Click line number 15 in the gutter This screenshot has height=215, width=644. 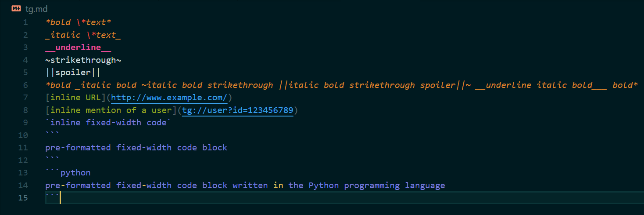click(x=23, y=197)
